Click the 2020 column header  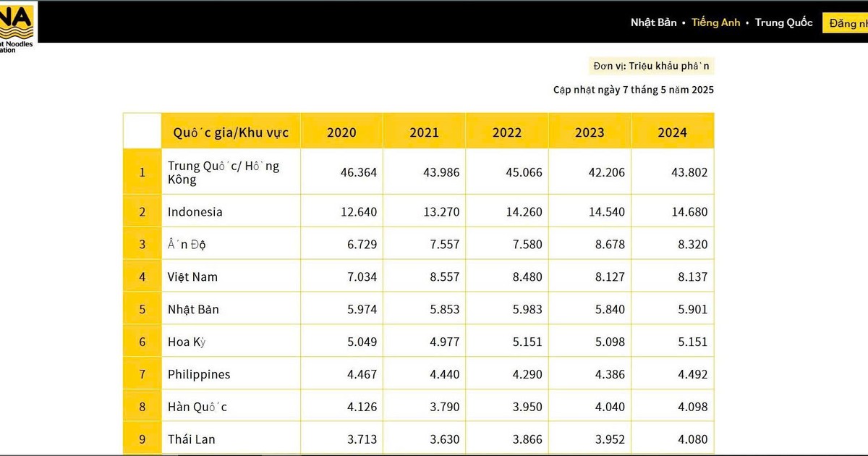click(341, 132)
